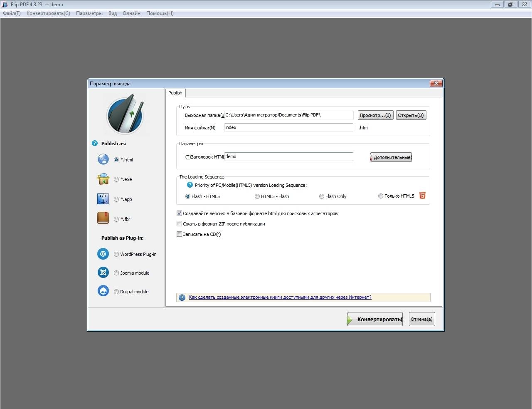Click the file name field containing index
The width and height of the screenshot is (532, 409).
click(289, 127)
